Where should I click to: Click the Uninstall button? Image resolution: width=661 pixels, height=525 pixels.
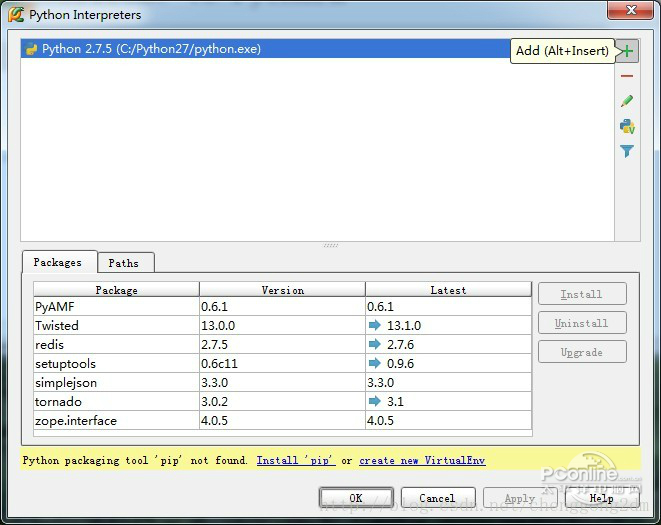click(582, 323)
